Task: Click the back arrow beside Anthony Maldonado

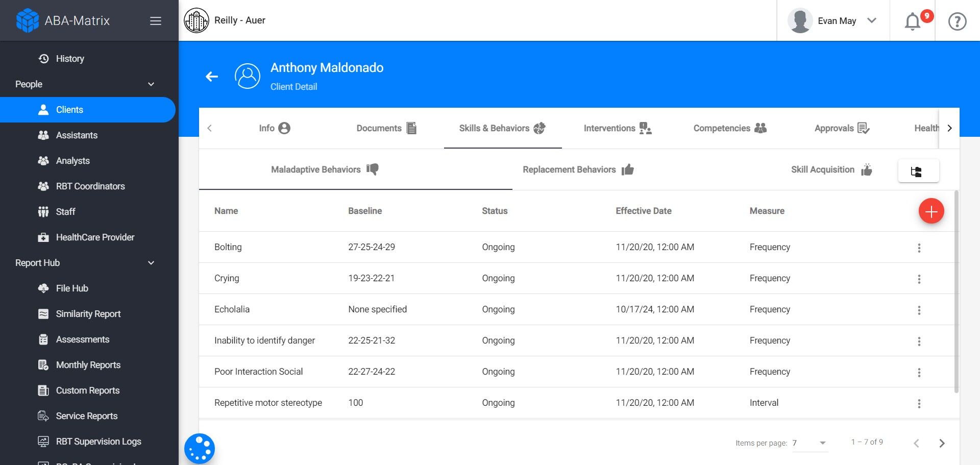Action: [212, 77]
